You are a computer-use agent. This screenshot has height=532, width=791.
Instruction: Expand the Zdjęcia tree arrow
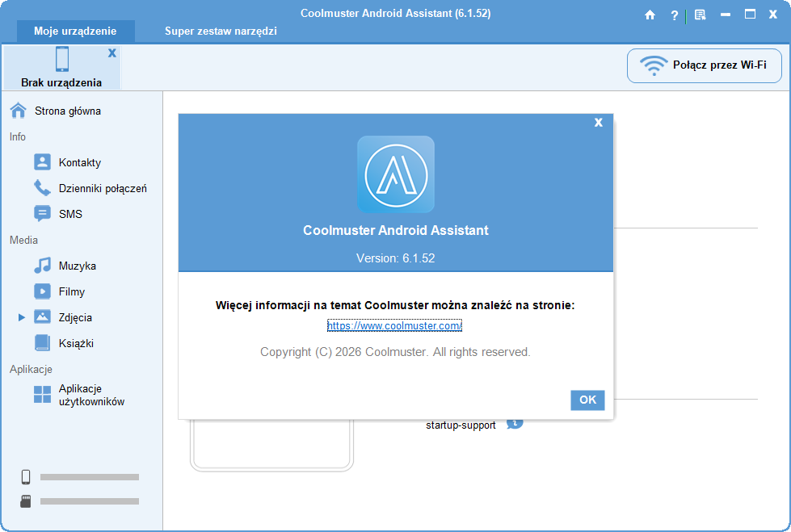[x=21, y=317]
